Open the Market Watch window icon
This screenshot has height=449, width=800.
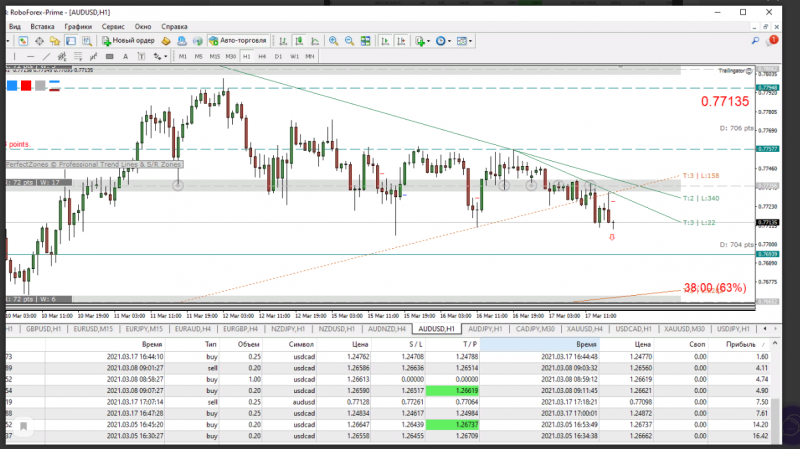(23, 41)
